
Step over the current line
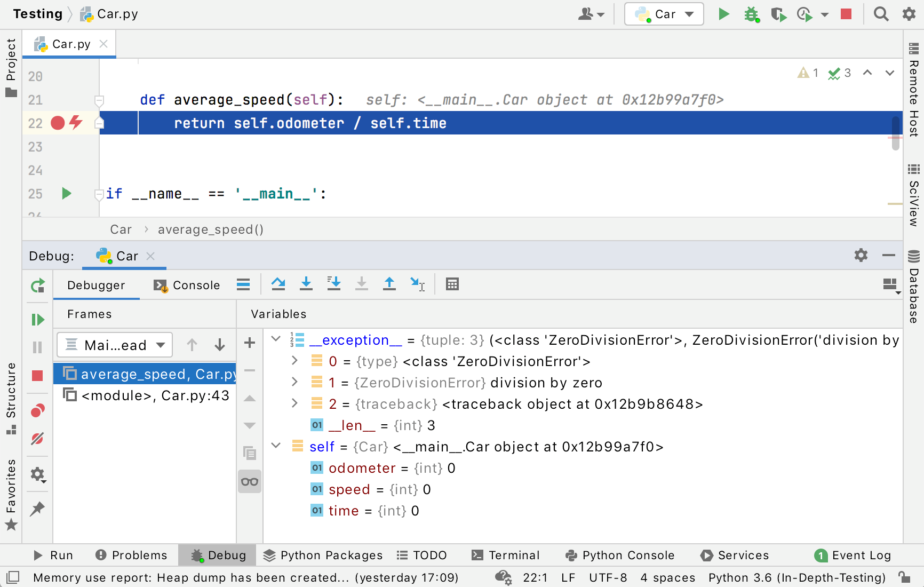pos(278,284)
